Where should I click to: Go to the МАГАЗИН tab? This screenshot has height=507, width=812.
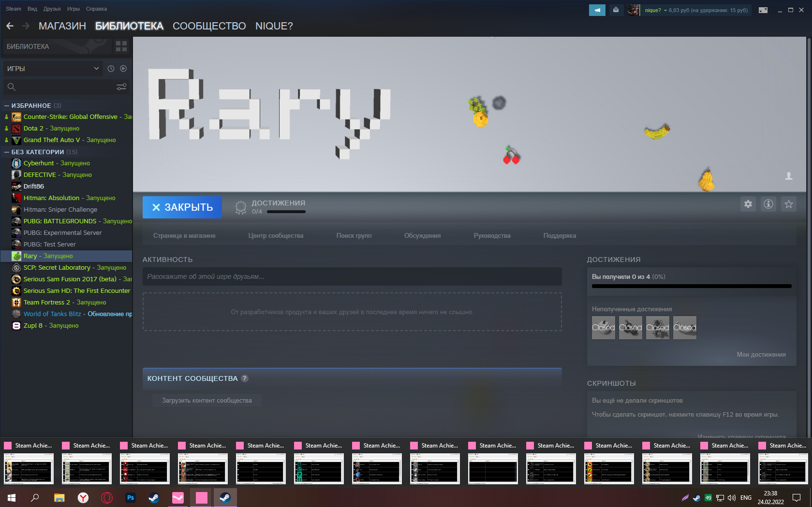62,26
